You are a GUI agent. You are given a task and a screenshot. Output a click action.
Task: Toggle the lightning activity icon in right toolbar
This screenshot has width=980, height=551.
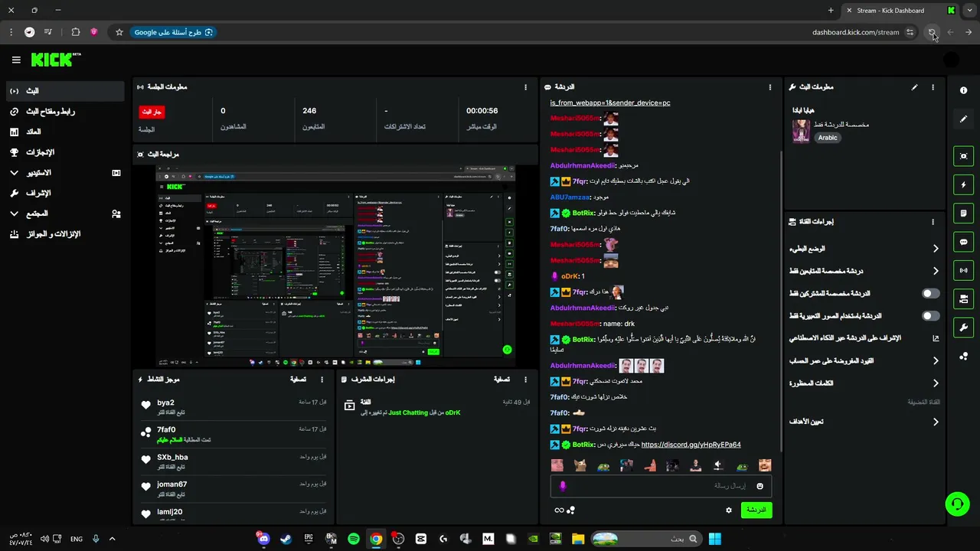click(x=963, y=184)
